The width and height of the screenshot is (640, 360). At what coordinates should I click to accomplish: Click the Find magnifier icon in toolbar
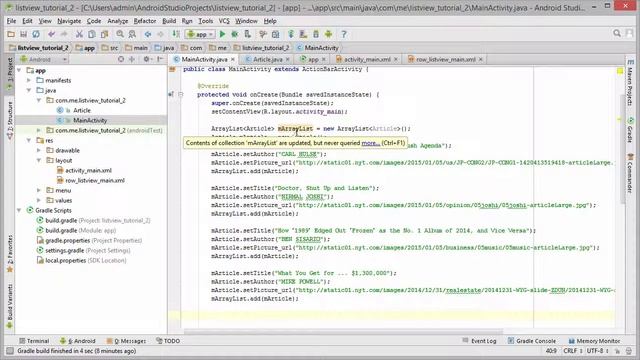pos(120,34)
